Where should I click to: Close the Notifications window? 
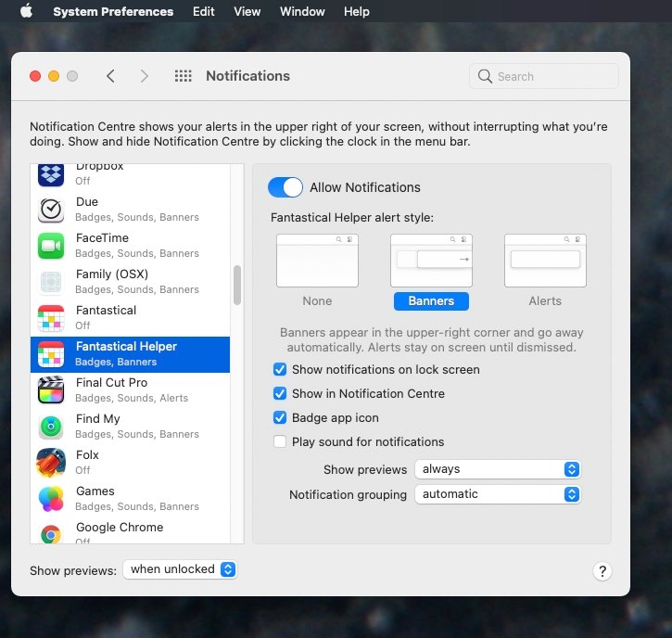click(x=35, y=76)
